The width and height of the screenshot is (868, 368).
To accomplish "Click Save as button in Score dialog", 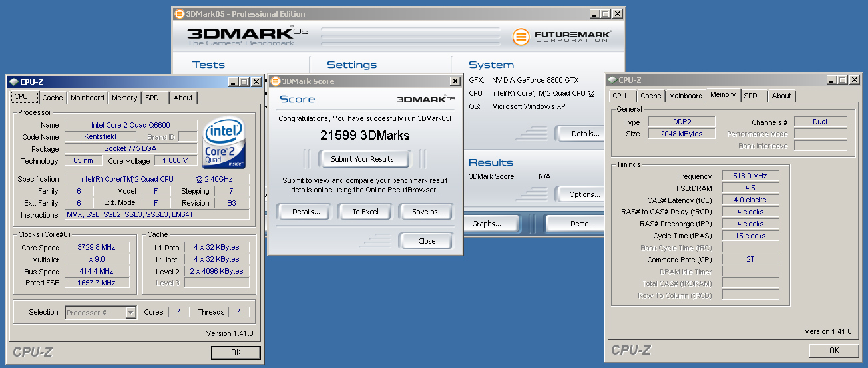I will [427, 212].
